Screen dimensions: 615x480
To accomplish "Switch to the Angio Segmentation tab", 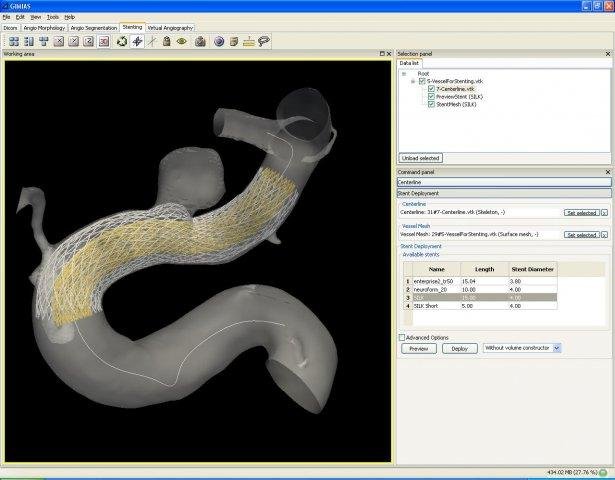I will pyautogui.click(x=94, y=28).
